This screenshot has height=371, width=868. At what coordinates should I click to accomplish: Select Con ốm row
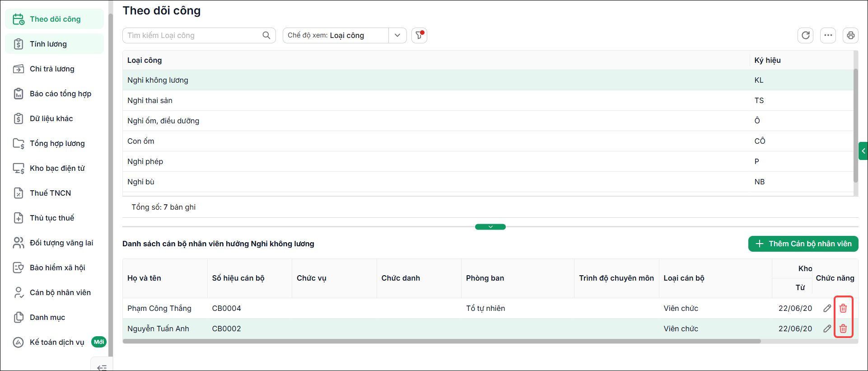(x=488, y=141)
